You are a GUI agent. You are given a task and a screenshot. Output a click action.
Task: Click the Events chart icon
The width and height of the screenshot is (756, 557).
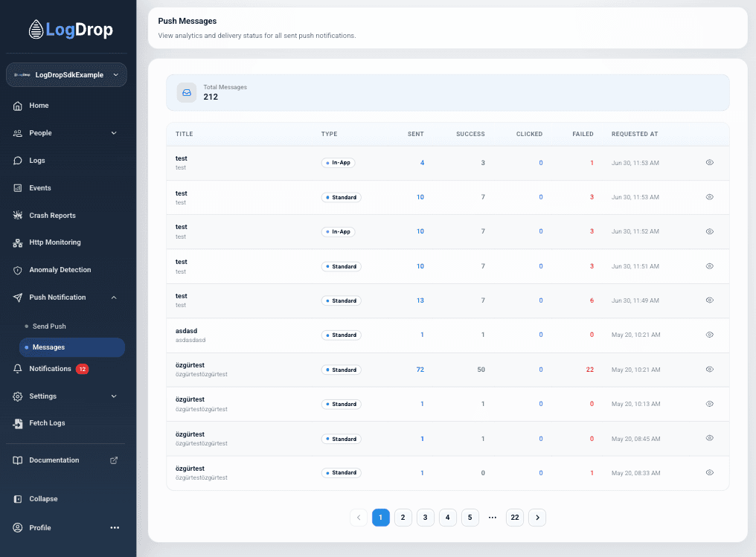pos(18,188)
